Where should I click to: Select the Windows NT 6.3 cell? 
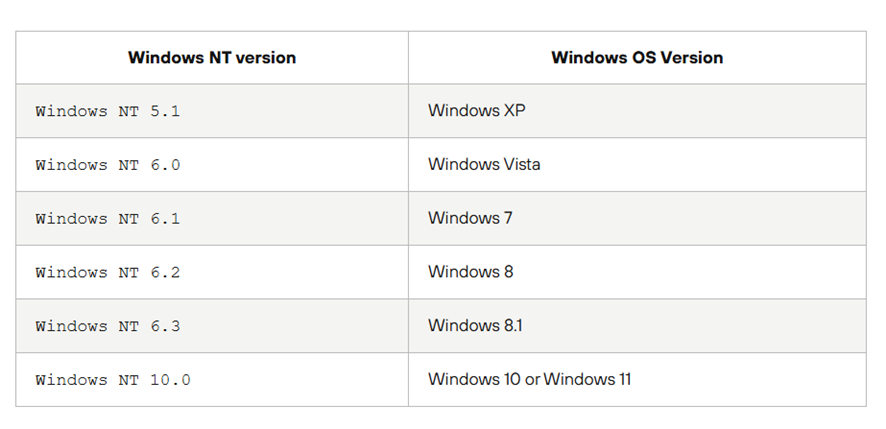pyautogui.click(x=108, y=326)
